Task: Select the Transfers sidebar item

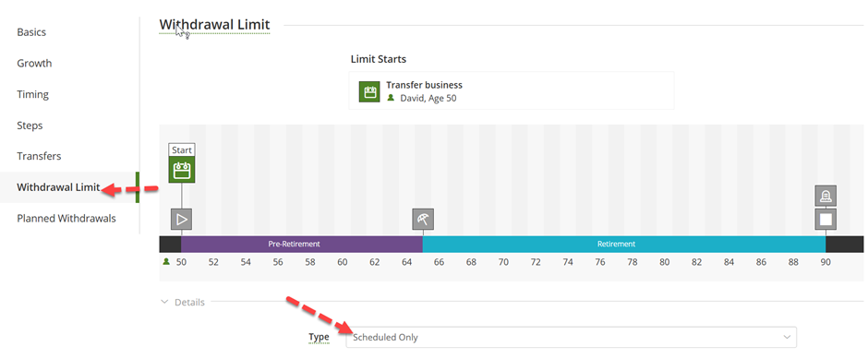Action: 39,156
